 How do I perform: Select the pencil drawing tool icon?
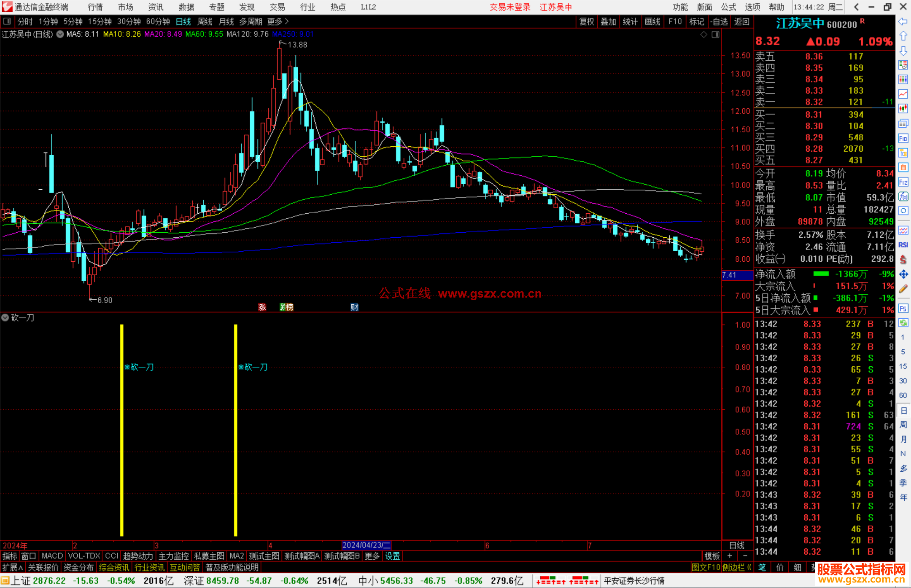click(903, 289)
